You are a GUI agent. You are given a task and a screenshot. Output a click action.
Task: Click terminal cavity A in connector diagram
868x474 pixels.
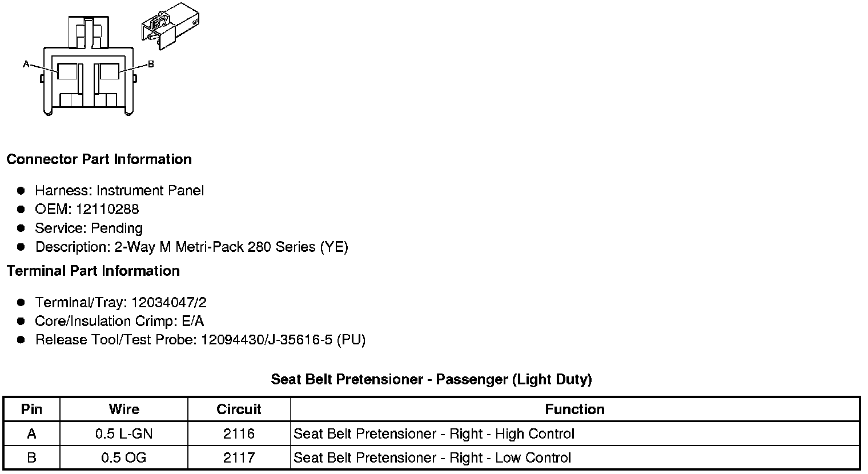[x=67, y=71]
